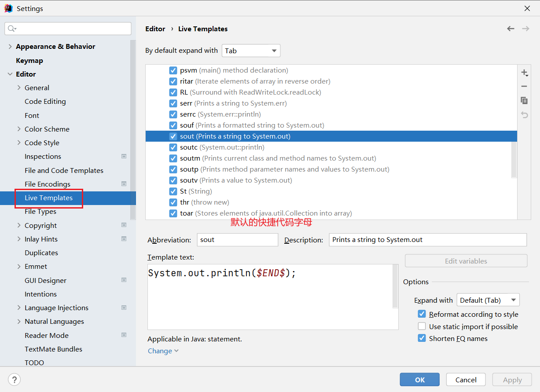Disable Reformat according to style
This screenshot has width=540, height=392.
(x=422, y=314)
